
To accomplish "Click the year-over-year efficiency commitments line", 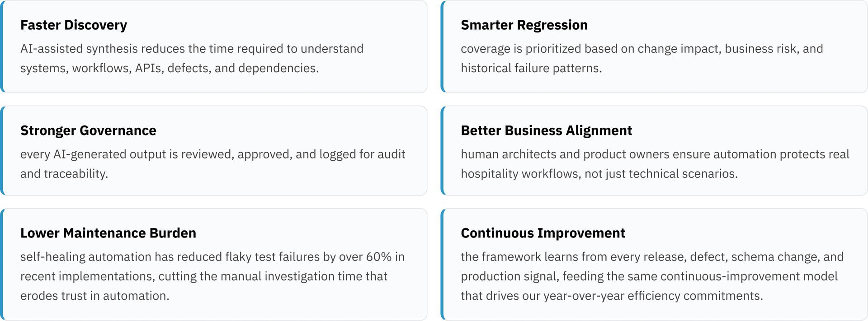I will coord(612,296).
